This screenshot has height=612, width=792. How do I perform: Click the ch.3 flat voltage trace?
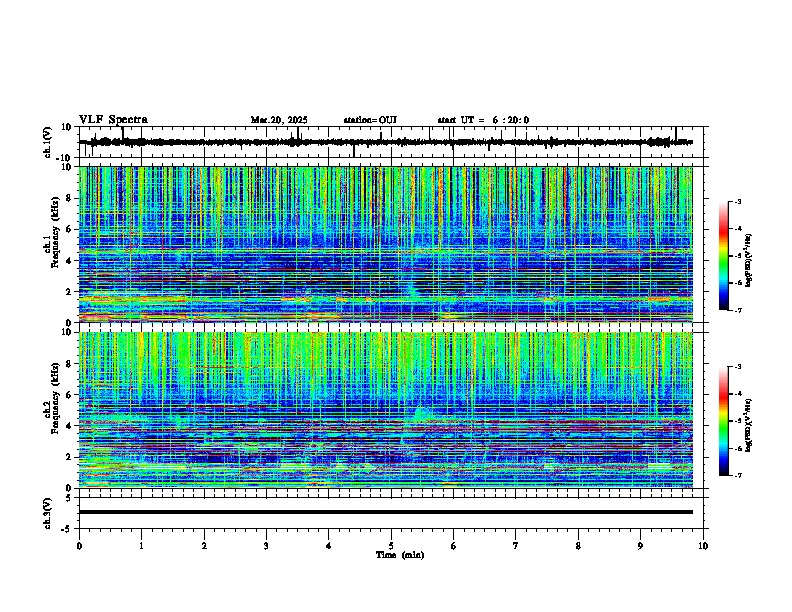point(386,512)
